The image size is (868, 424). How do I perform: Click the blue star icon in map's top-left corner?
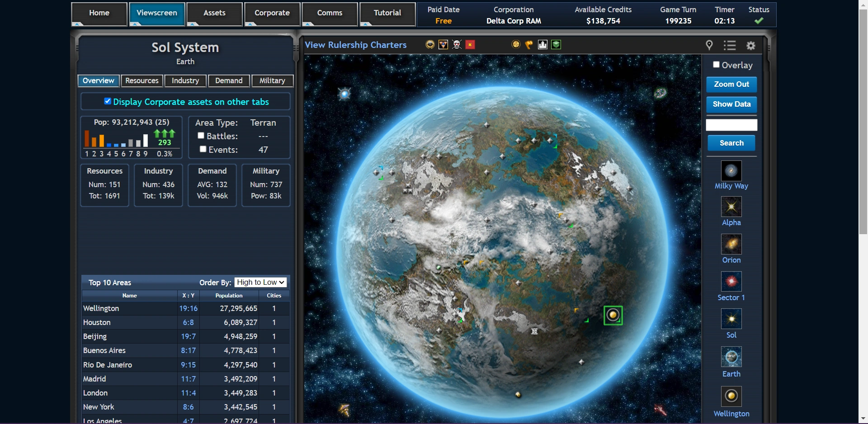(344, 94)
